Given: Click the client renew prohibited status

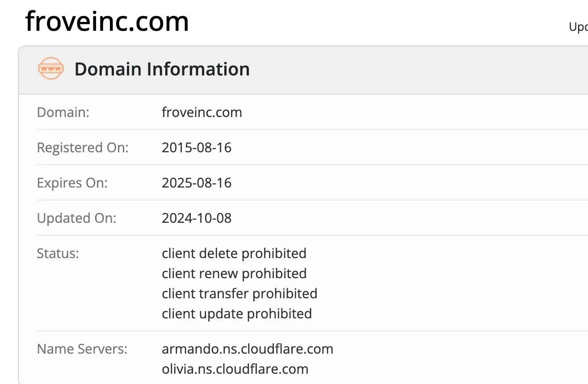Looking at the screenshot, I should pos(234,273).
